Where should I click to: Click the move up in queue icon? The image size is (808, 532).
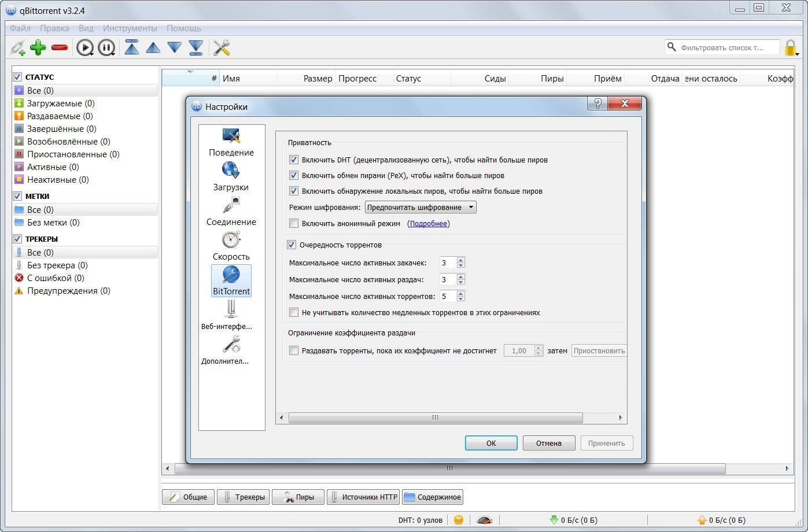153,47
